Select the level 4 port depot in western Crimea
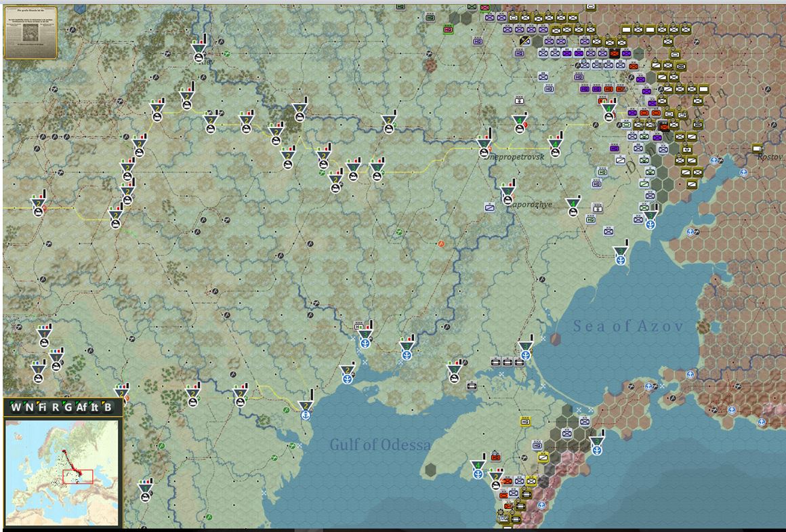Image resolution: width=786 pixels, height=532 pixels. coord(478,469)
